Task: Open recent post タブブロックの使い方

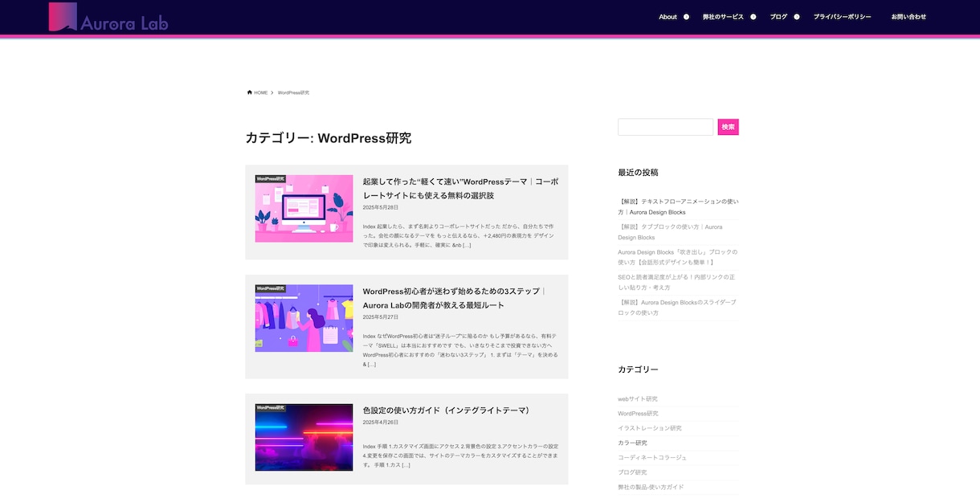Action: 670,232
